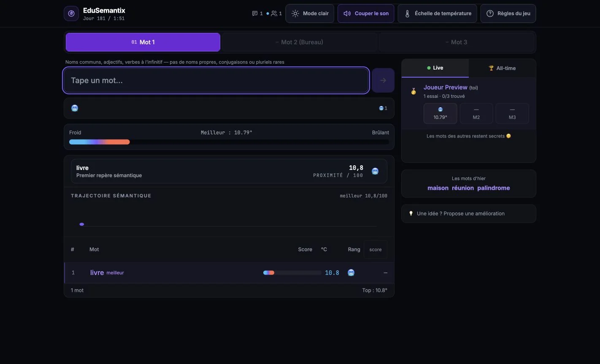Click the purple point on Trajectoire sémantique

pos(82,224)
